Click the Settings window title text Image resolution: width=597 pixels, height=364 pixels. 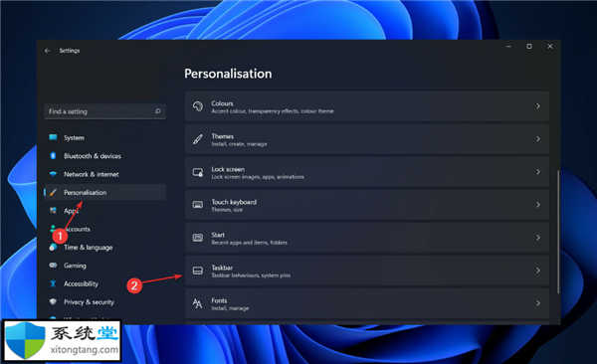70,51
